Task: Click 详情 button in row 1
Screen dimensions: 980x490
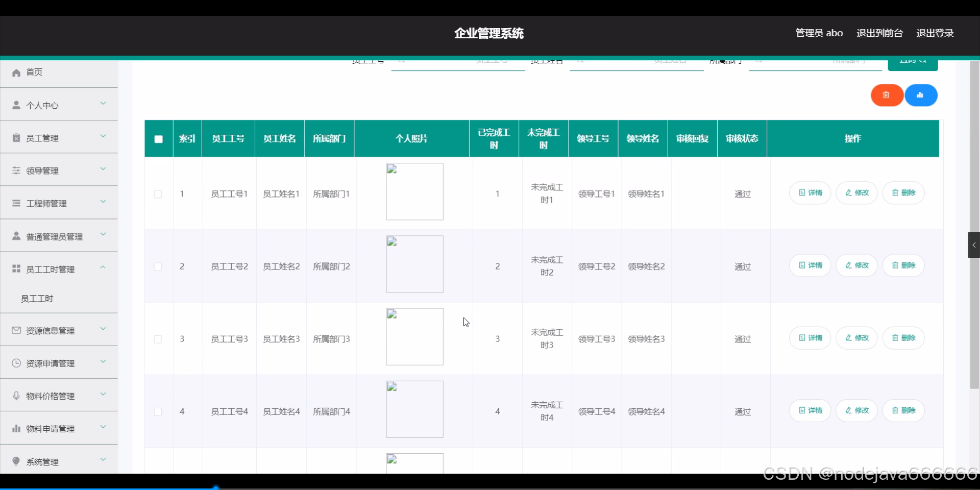Action: click(810, 193)
